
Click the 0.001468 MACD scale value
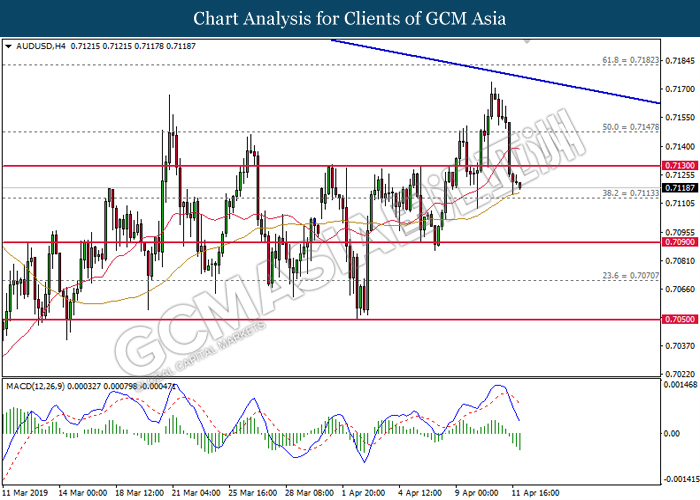point(680,384)
